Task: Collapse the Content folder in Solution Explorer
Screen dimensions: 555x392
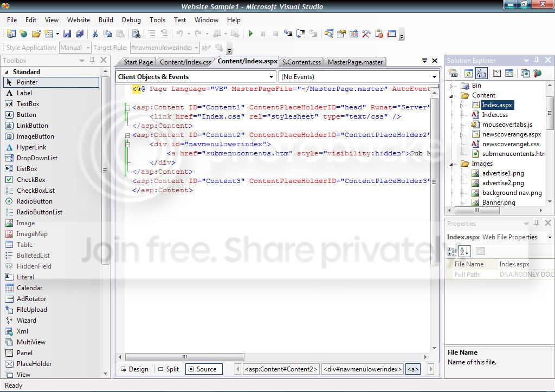Action: (x=451, y=95)
